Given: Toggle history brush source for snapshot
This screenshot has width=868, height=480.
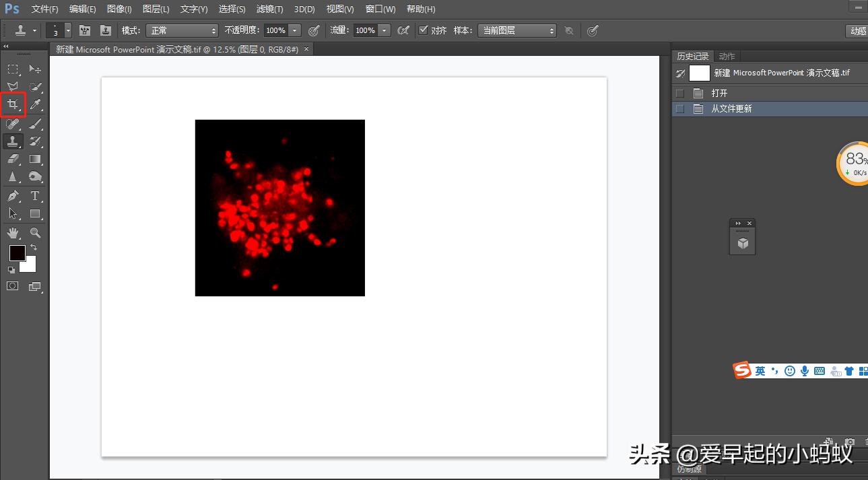Looking at the screenshot, I should 680,73.
